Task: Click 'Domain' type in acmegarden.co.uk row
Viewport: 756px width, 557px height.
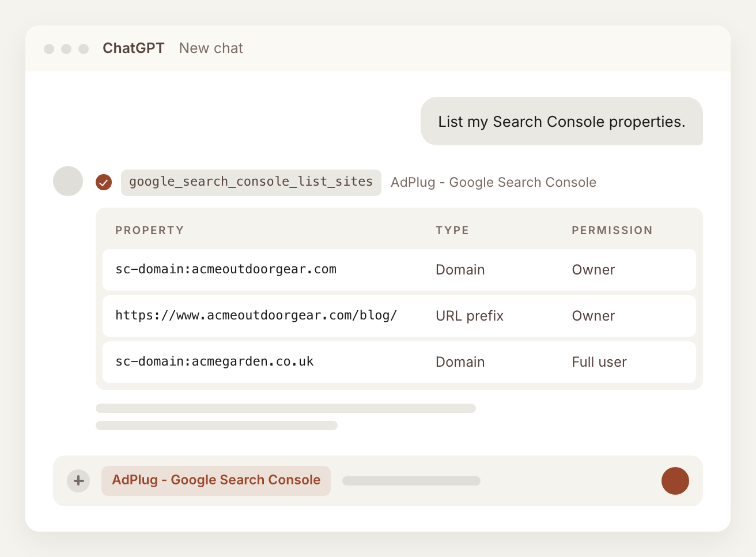Action: point(460,362)
